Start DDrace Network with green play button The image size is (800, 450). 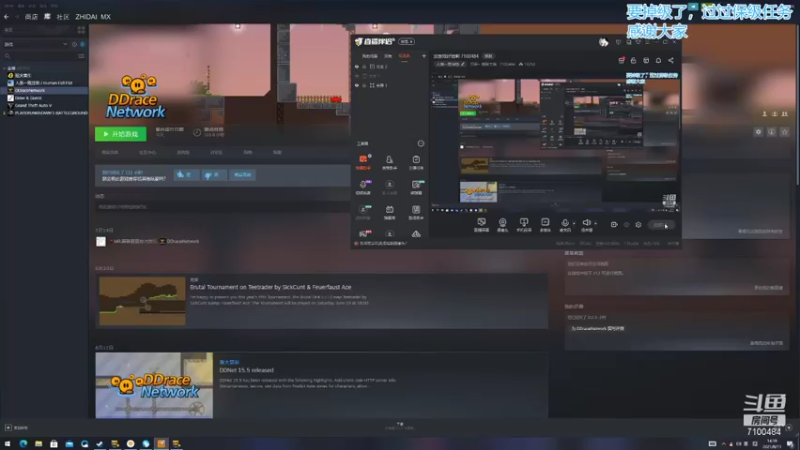(x=120, y=134)
